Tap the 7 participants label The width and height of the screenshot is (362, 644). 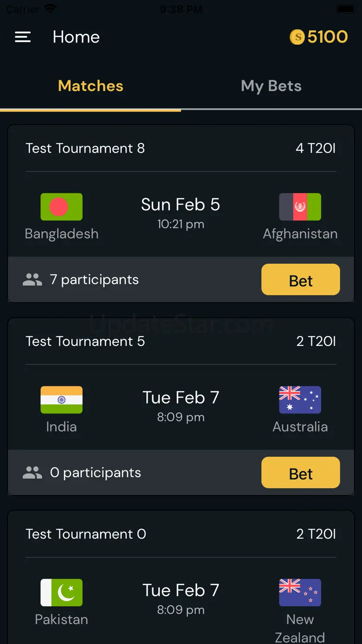point(94,280)
